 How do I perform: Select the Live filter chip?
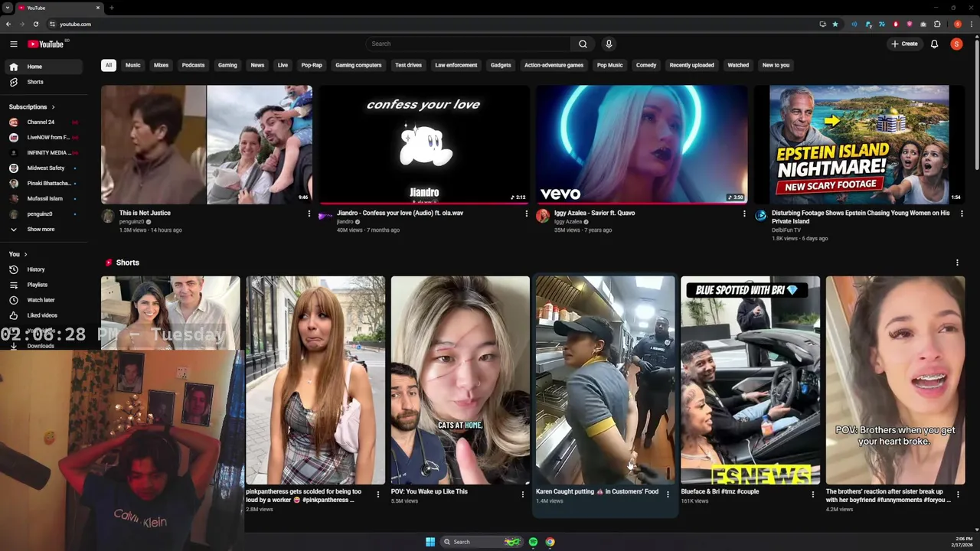[x=283, y=65]
